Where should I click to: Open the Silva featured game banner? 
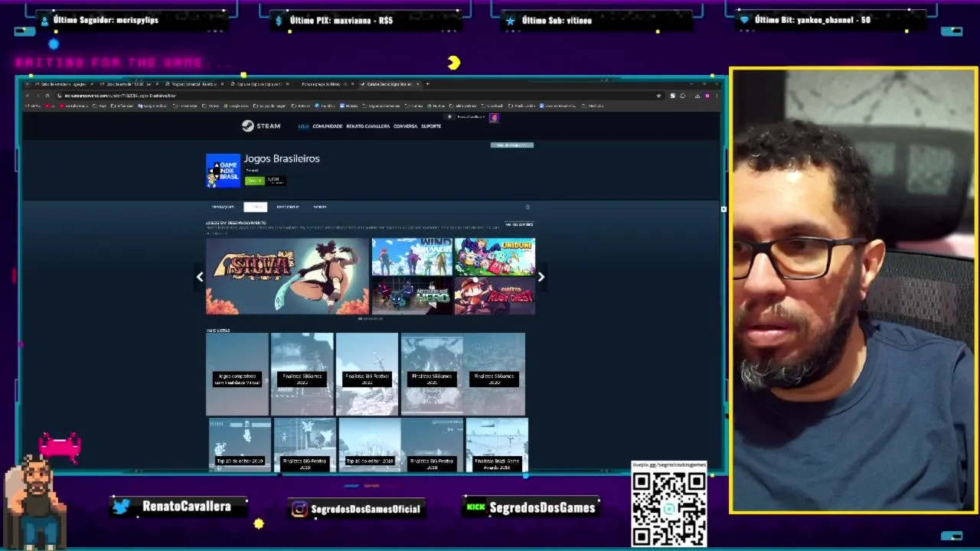coord(287,276)
